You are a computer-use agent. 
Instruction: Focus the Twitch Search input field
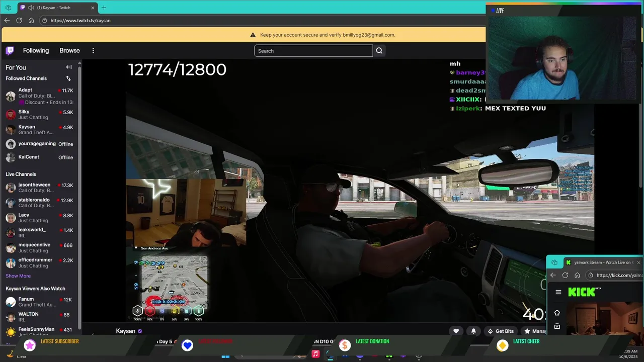tap(313, 51)
